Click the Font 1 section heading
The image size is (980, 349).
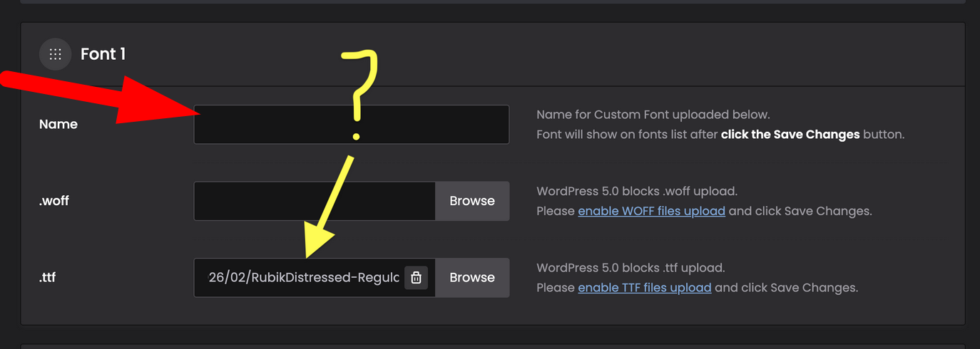[103, 54]
